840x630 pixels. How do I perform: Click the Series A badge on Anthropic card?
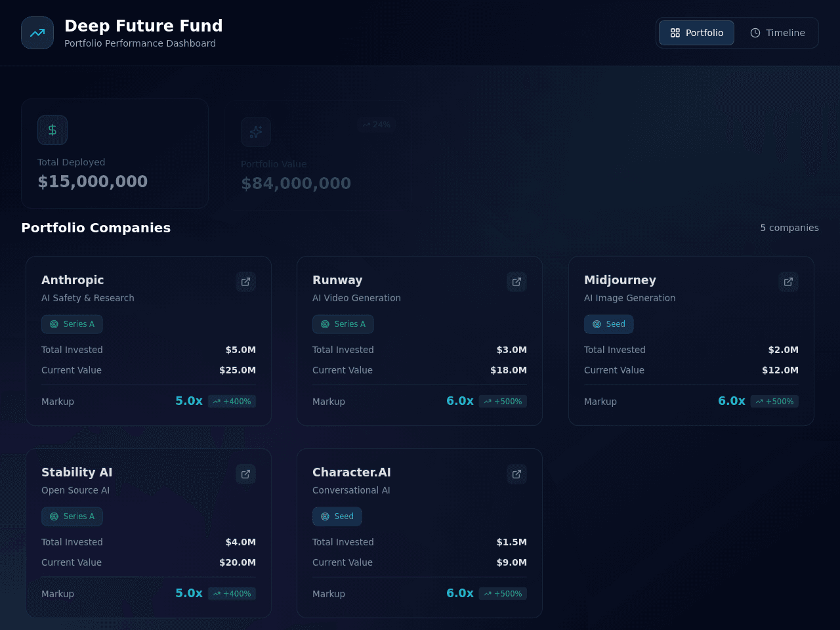click(72, 324)
